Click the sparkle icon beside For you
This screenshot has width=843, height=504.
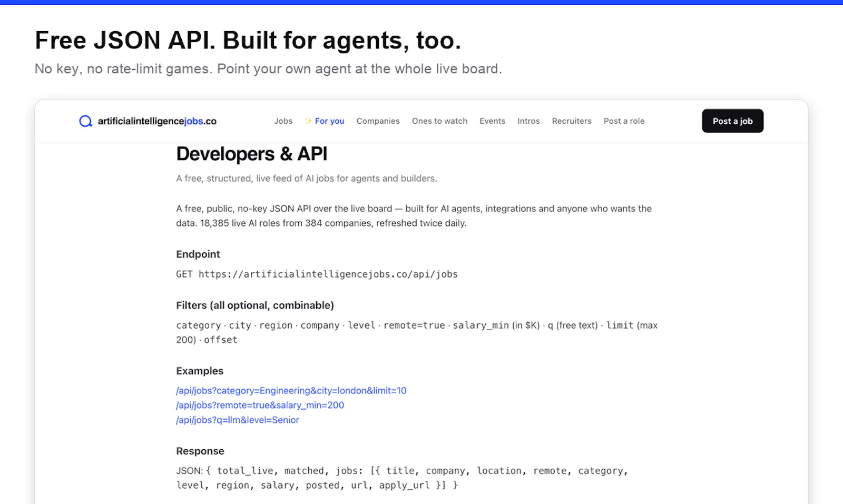pos(309,121)
